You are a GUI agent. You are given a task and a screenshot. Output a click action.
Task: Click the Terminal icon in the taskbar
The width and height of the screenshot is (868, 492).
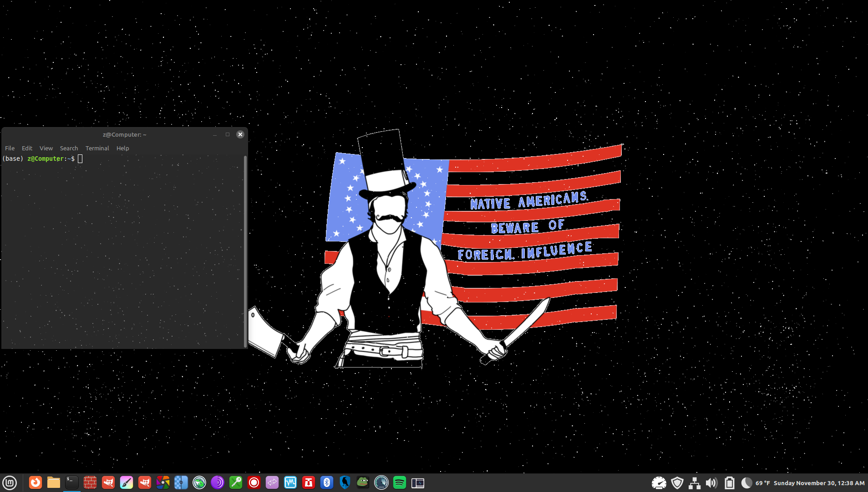72,482
